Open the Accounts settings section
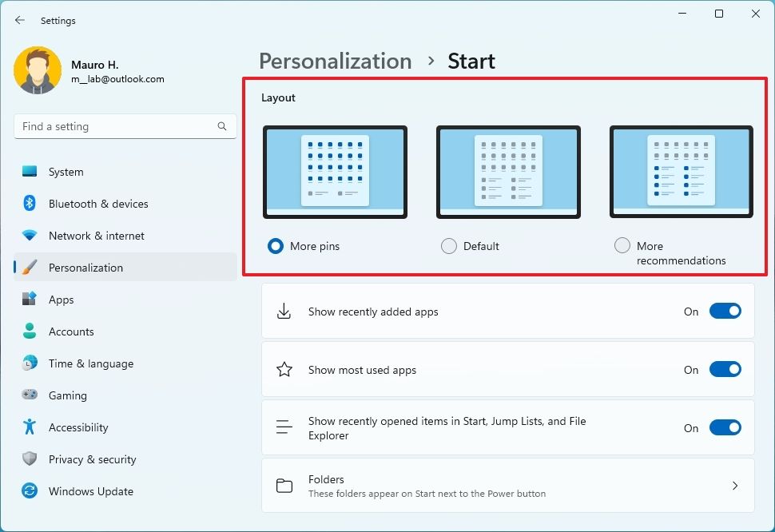The height and width of the screenshot is (532, 775). 71,332
